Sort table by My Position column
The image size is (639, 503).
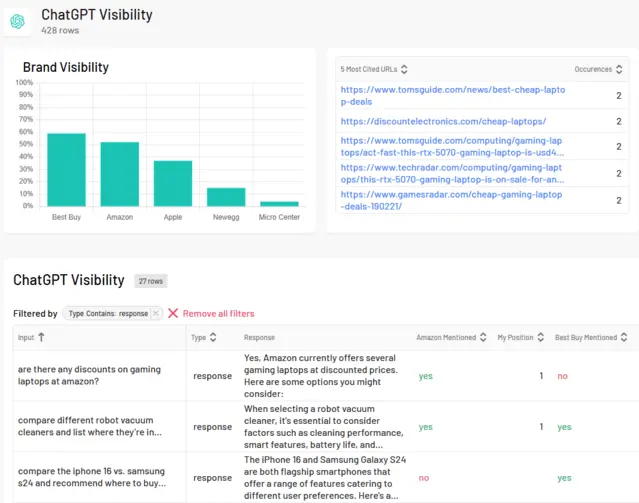(542, 338)
